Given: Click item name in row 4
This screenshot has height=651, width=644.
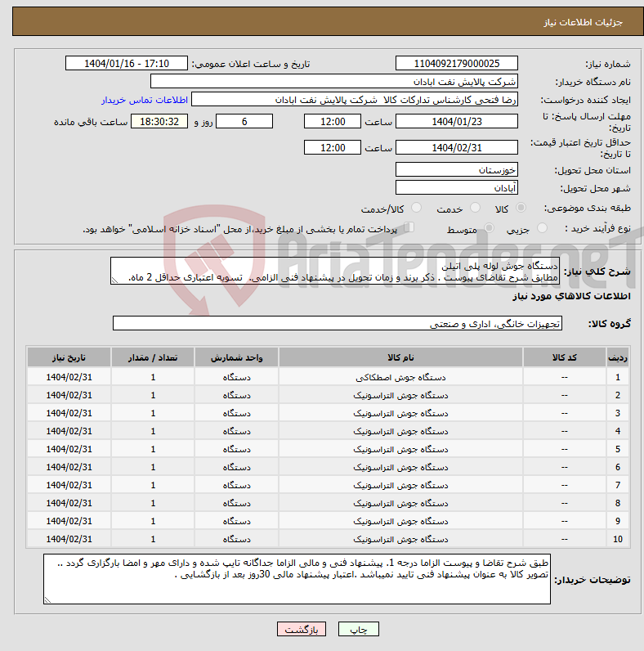Looking at the screenshot, I should pos(400,431).
